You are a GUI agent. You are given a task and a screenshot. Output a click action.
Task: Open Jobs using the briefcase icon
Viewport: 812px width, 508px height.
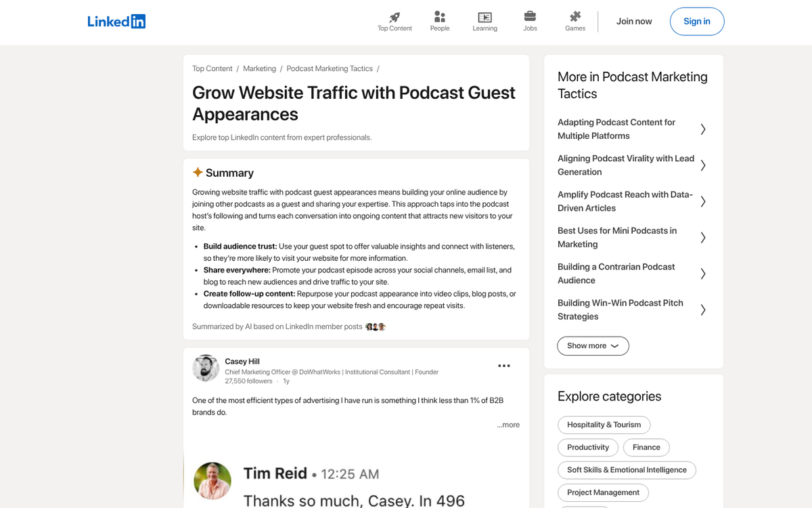pos(530,16)
